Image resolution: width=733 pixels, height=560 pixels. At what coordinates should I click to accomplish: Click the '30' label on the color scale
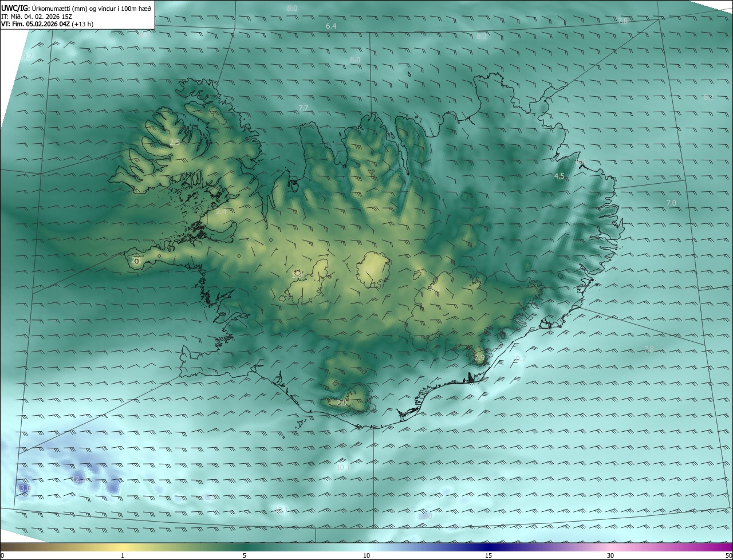[x=610, y=555]
